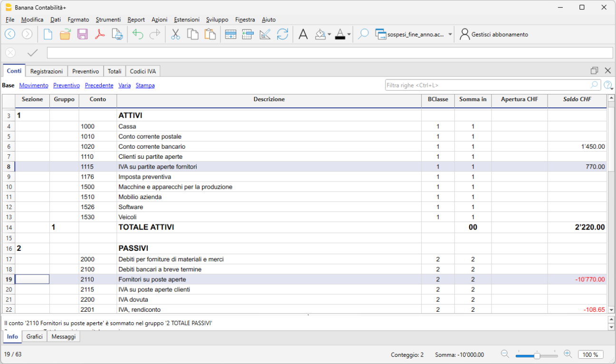Click the forward navigation arrow icon
This screenshot has height=364, width=616.
coord(27,34)
